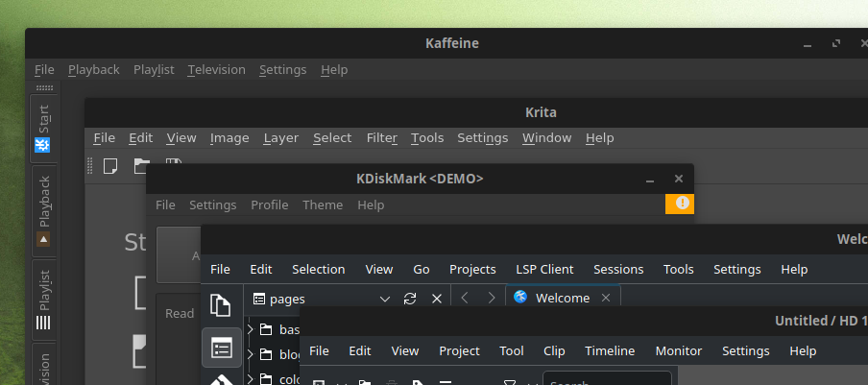Open the Layer menu in Krita
The height and width of the screenshot is (385, 868).
click(280, 137)
